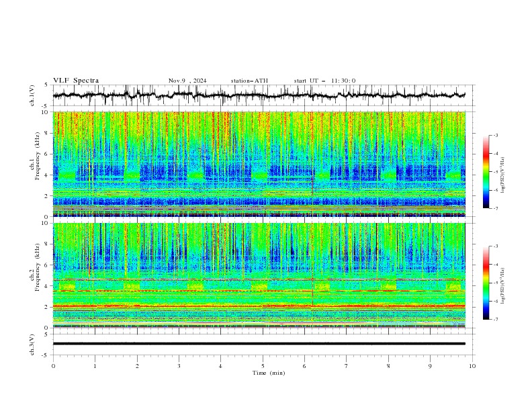Click the "VLF Spectra" plot title
532x411 pixels.
coord(76,81)
